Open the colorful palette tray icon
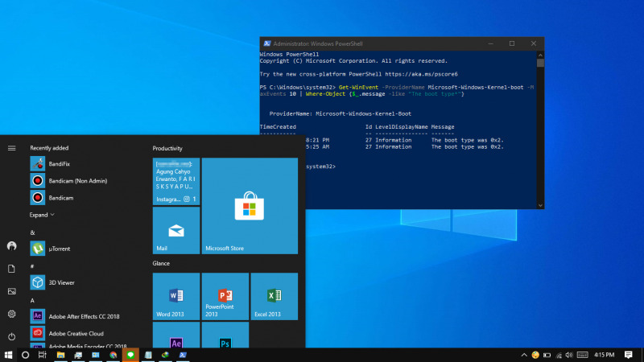 [535, 355]
